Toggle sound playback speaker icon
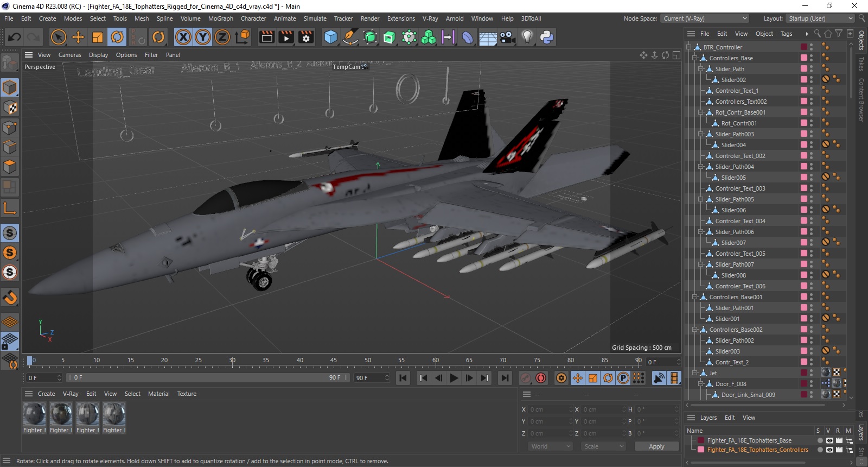This screenshot has height=467, width=868. click(659, 378)
